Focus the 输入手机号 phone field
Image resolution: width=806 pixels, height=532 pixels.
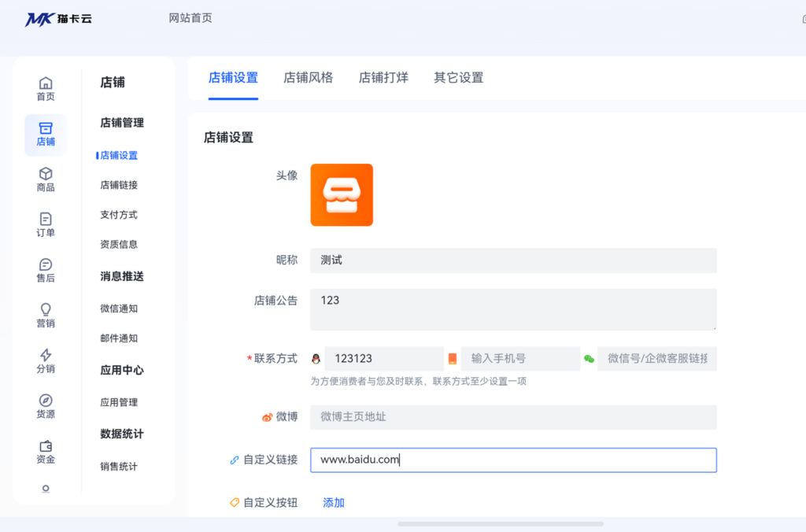click(x=521, y=359)
